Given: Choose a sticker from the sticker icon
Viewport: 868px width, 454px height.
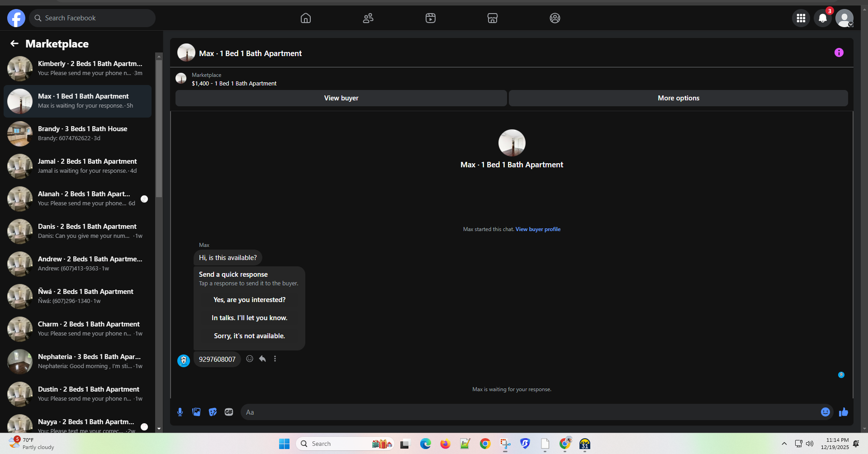Looking at the screenshot, I should tap(213, 412).
